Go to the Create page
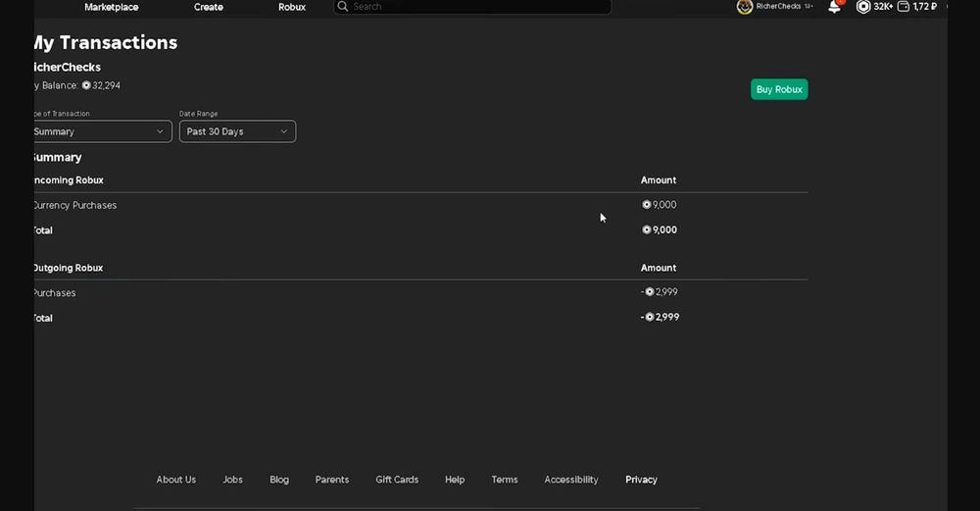 click(x=208, y=7)
